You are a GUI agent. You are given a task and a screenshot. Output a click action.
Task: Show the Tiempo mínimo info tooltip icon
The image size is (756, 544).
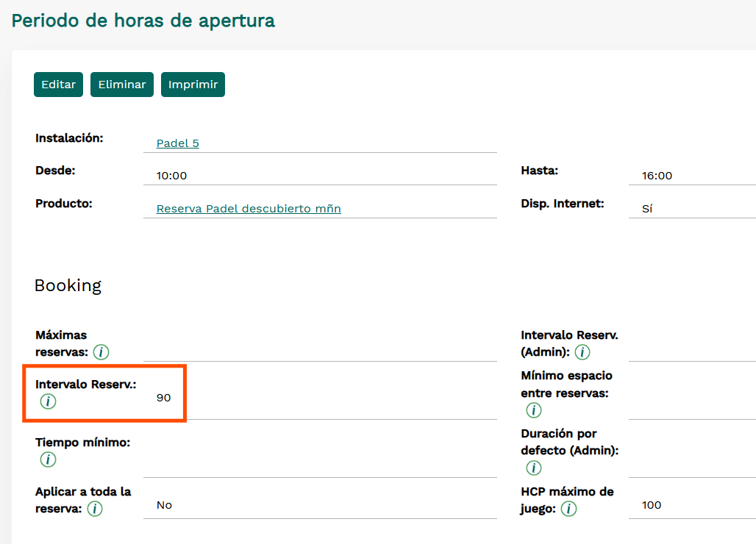tap(48, 459)
